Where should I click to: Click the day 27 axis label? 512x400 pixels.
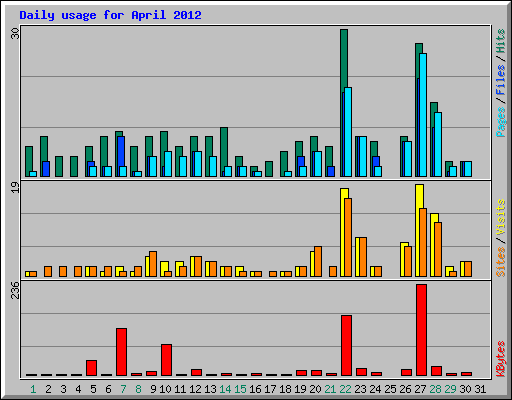click(420, 389)
